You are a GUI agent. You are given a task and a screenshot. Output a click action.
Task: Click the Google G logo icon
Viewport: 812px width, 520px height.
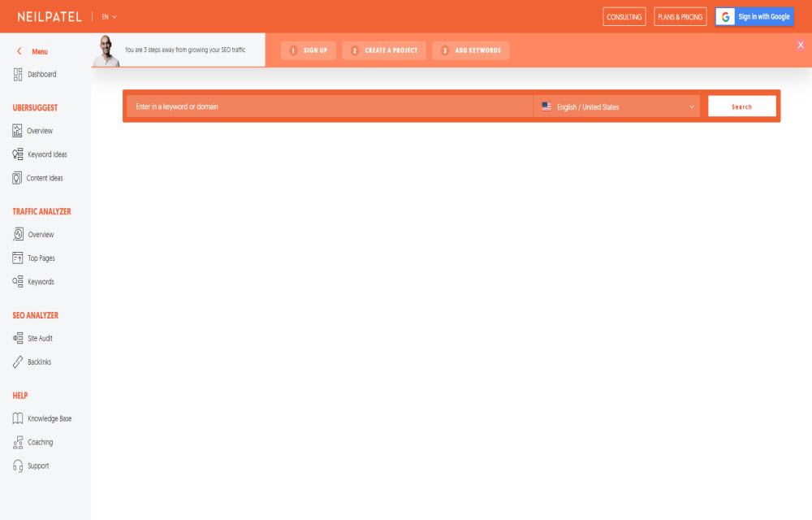725,17
